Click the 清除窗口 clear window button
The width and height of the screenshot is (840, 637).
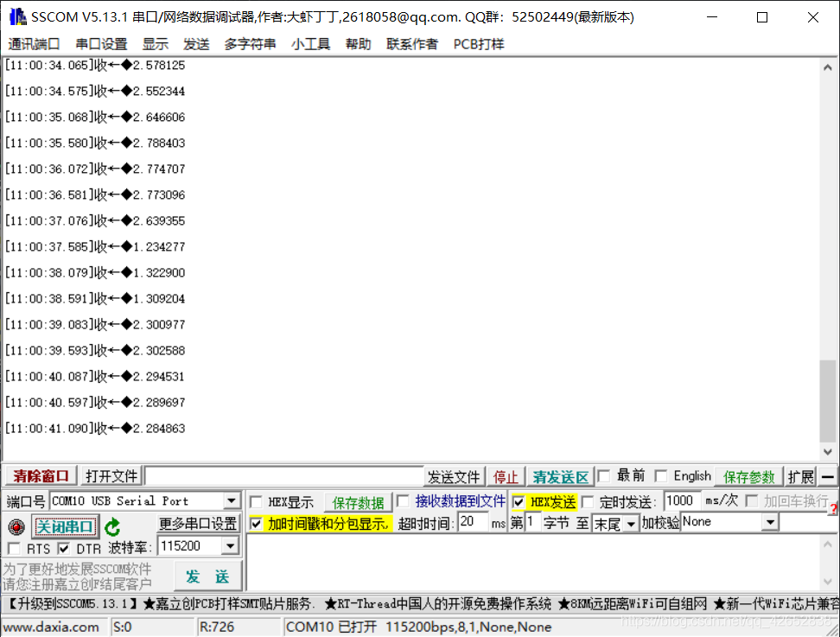pos(38,475)
